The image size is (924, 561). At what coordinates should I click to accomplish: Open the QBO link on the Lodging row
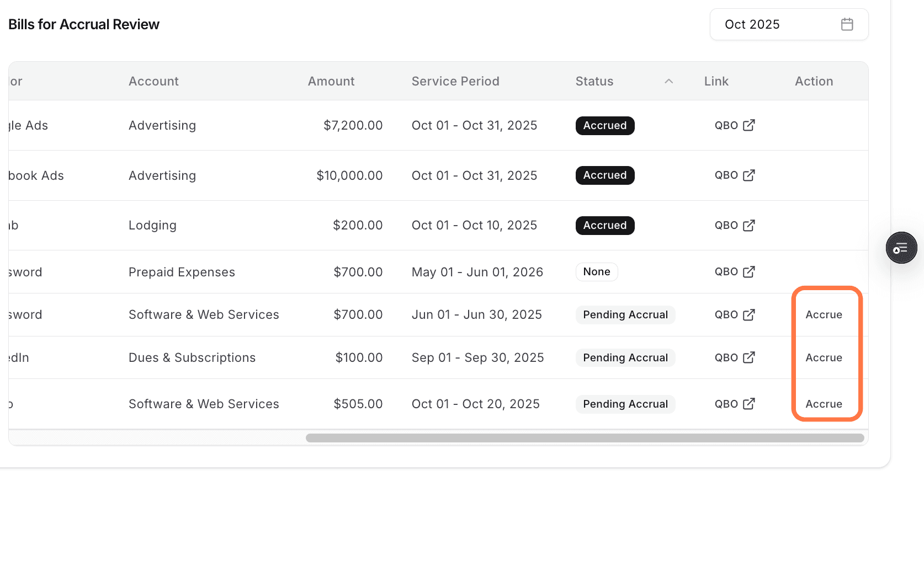pyautogui.click(x=735, y=225)
